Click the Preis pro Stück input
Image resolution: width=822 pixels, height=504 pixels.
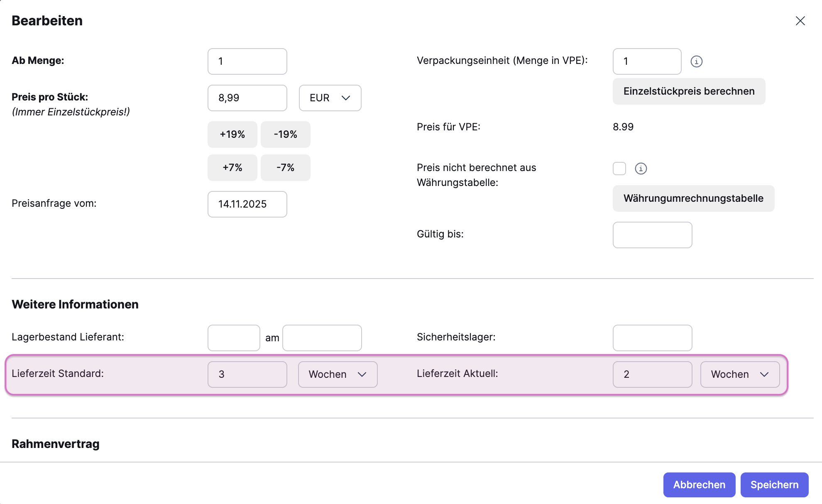coord(247,98)
